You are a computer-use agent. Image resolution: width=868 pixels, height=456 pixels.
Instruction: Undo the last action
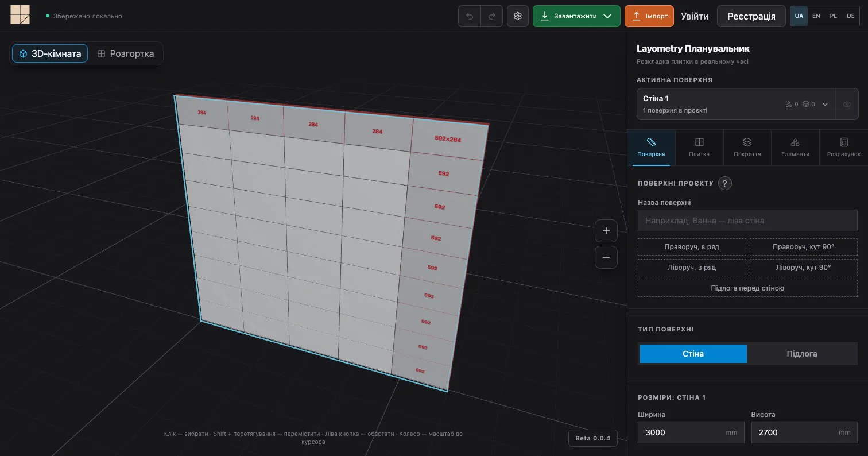470,16
